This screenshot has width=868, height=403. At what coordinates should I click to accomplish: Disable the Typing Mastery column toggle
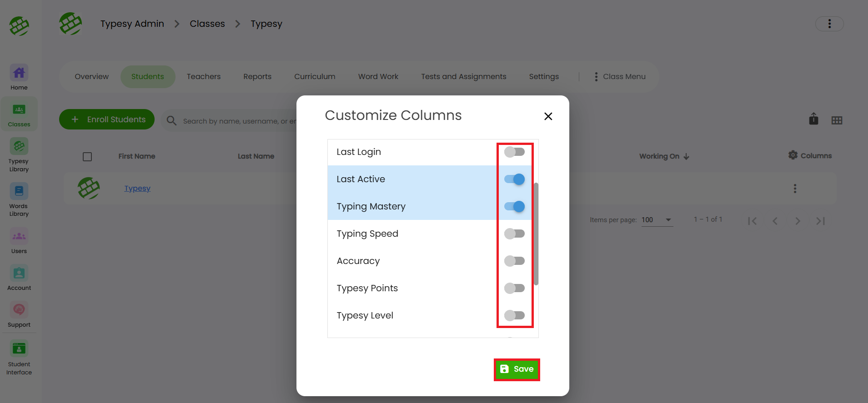point(514,206)
